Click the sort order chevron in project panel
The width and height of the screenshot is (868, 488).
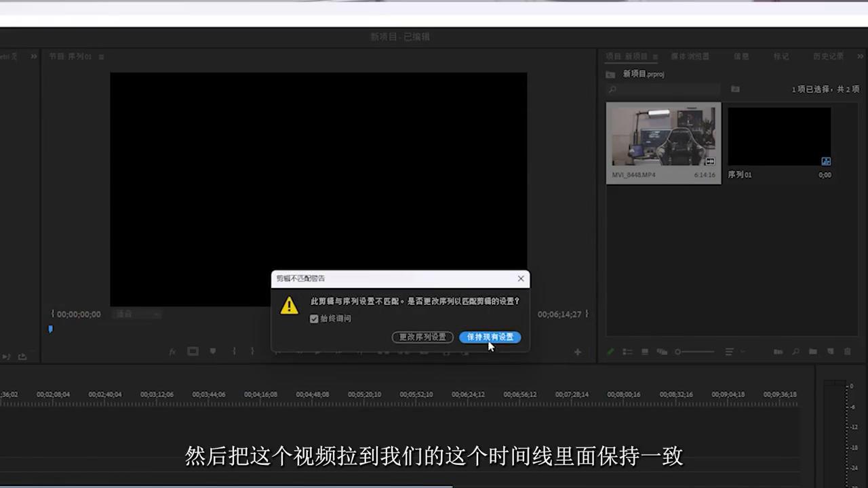pyautogui.click(x=743, y=352)
